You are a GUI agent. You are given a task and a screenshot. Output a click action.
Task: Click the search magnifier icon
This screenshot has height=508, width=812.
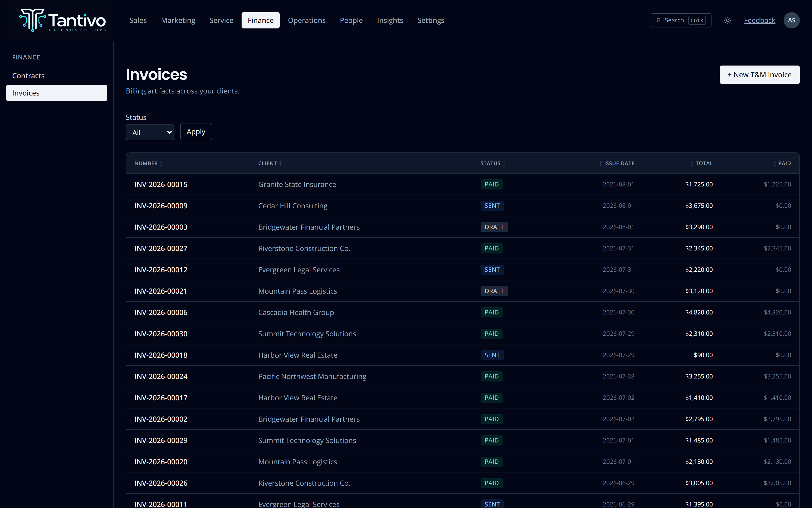pyautogui.click(x=658, y=21)
